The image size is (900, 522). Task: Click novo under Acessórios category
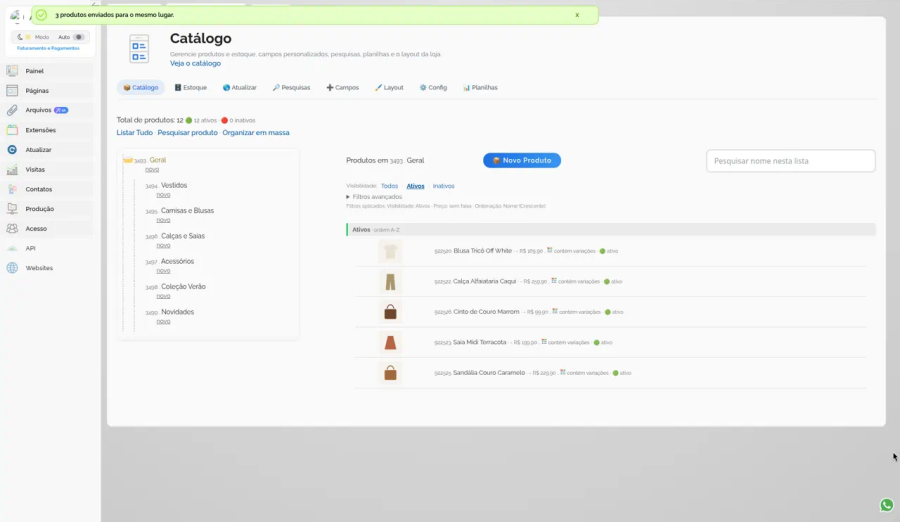click(163, 271)
